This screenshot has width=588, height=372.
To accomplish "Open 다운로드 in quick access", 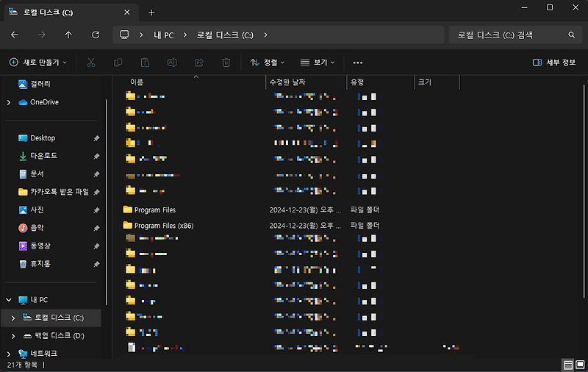I will [x=38, y=156].
